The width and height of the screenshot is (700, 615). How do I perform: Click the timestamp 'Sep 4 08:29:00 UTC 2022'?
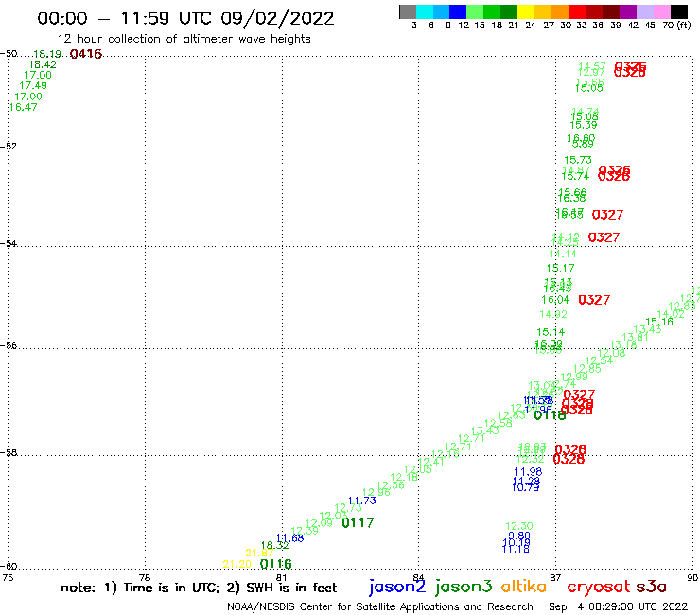click(x=618, y=606)
